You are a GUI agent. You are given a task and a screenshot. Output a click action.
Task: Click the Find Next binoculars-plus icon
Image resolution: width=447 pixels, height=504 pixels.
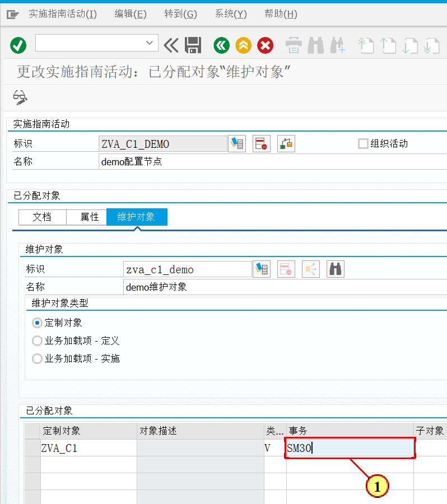pos(338,45)
